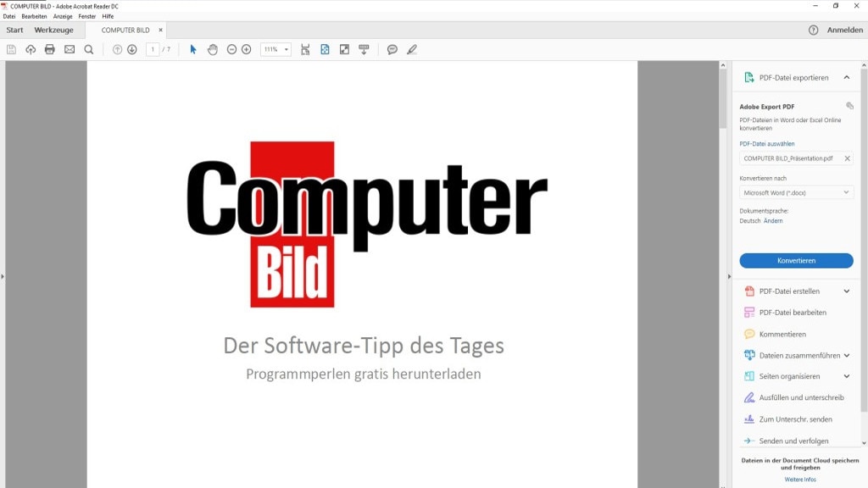Viewport: 868px width, 488px height.
Task: Click the blue Konvertieren button
Action: tap(796, 261)
